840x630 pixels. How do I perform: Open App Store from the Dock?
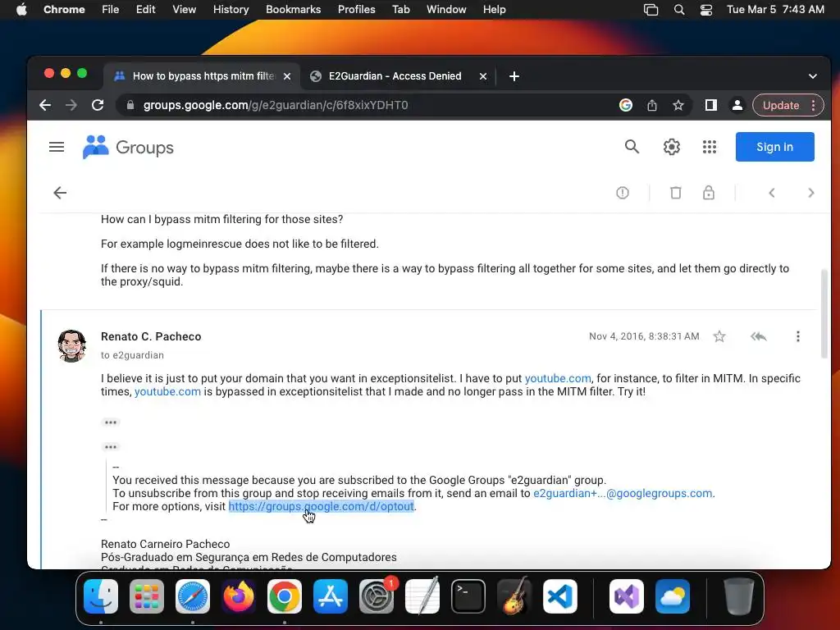click(x=330, y=596)
